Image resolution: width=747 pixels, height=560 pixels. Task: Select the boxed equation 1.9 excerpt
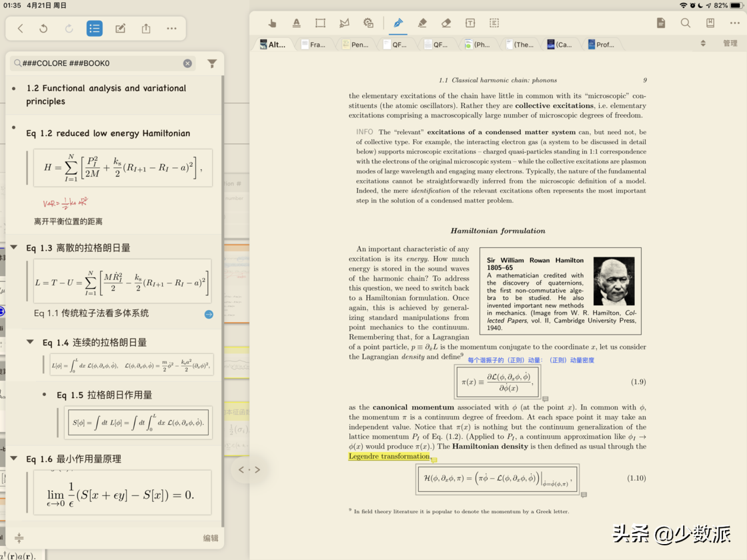tap(498, 382)
